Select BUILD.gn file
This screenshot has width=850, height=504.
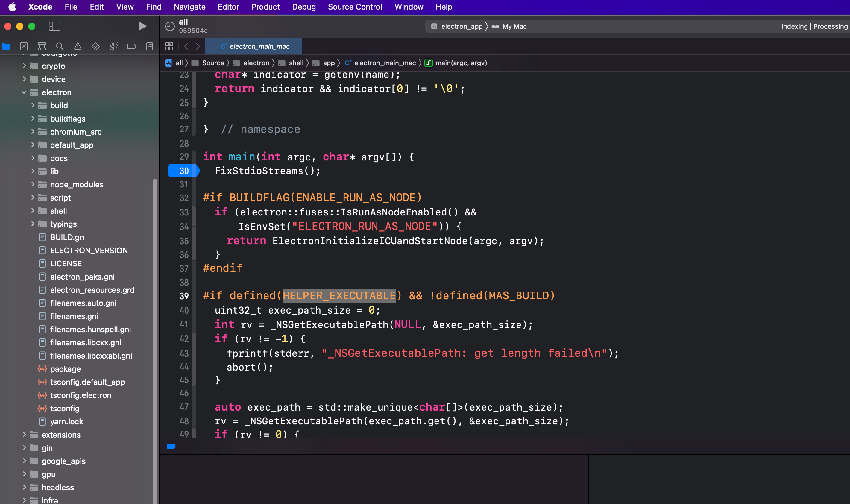tap(66, 237)
